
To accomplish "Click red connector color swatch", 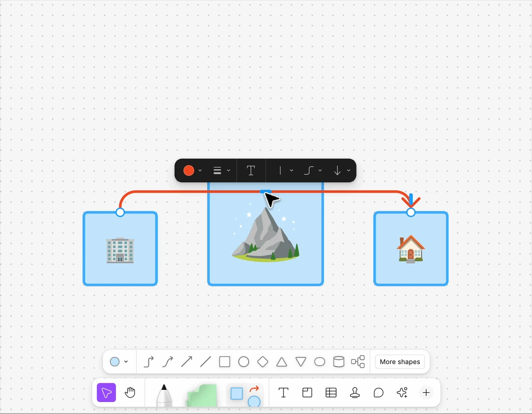I will coord(189,171).
